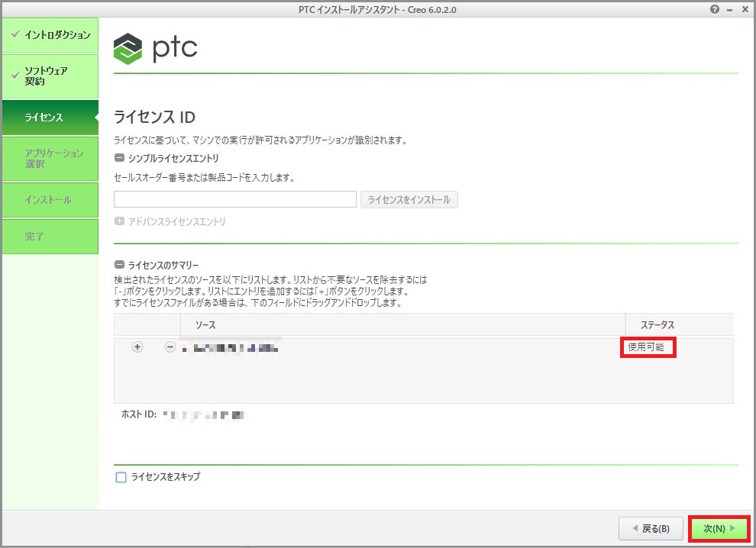Click the PTC logo
Viewport: 756px width, 548px height.
pyautogui.click(x=155, y=48)
